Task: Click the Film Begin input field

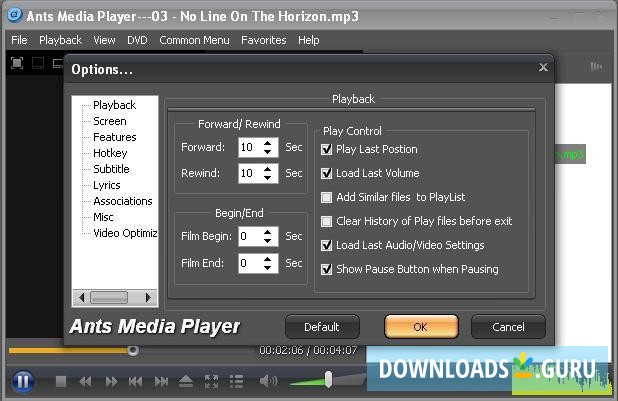Action: click(251, 236)
